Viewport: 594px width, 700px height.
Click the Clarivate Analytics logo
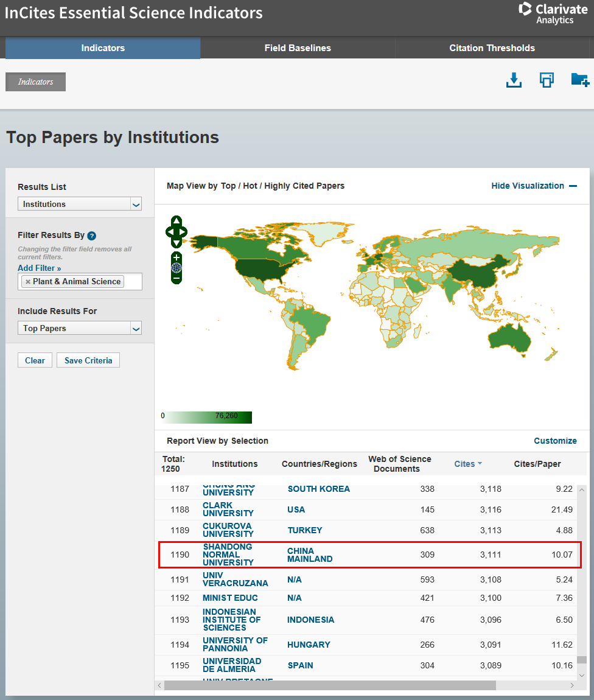553,14
